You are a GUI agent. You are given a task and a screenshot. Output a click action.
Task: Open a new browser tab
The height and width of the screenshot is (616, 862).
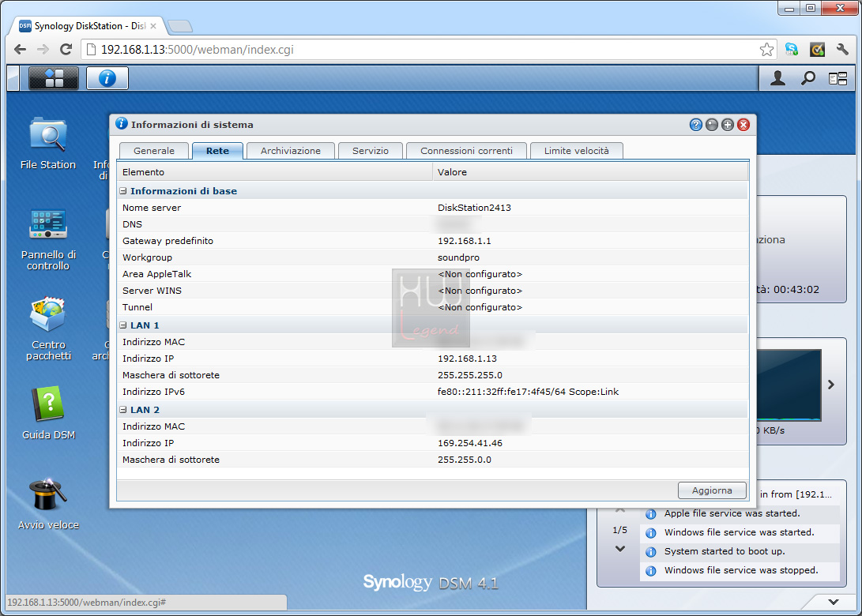180,26
